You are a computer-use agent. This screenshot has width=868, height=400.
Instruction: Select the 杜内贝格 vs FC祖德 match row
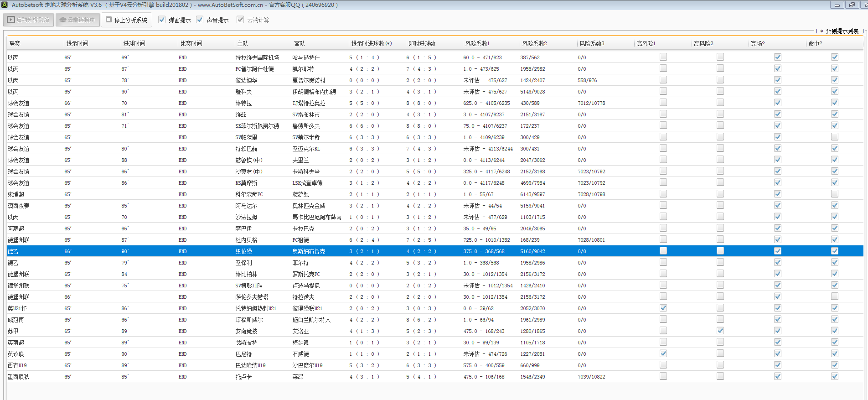point(246,240)
